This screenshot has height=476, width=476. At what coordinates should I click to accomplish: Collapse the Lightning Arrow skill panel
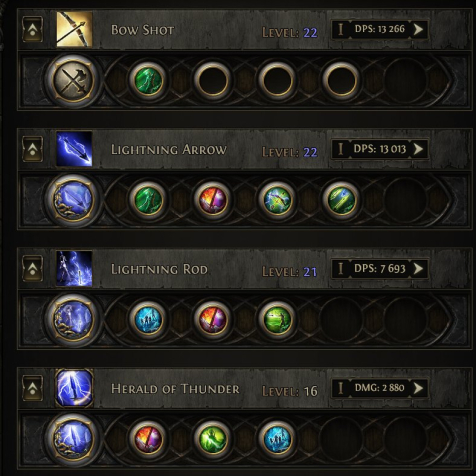(x=32, y=149)
